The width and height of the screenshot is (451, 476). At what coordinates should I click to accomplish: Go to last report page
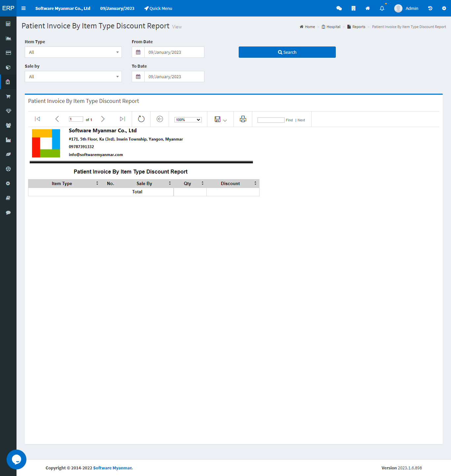tap(122, 119)
